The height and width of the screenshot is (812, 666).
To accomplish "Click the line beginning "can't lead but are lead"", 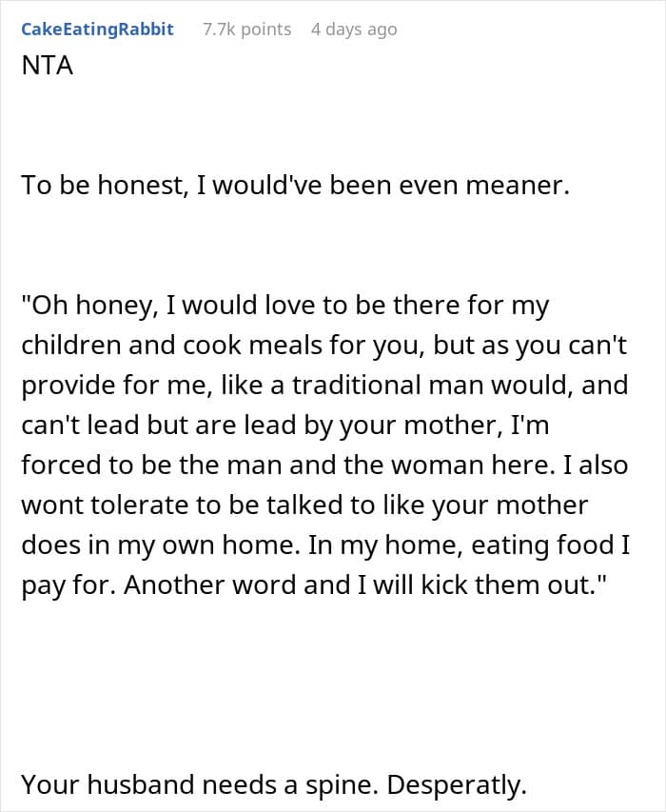I will pyautogui.click(x=285, y=426).
